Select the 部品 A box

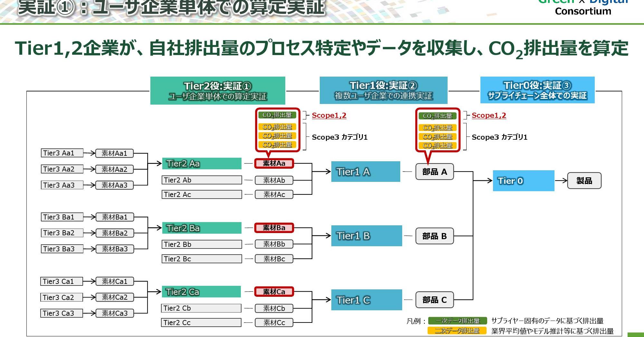(x=434, y=172)
